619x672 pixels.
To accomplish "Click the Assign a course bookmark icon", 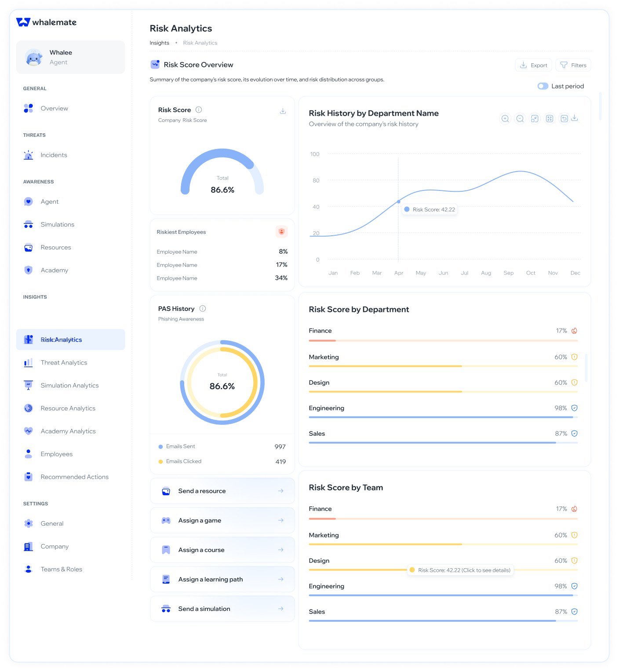I will (x=166, y=550).
